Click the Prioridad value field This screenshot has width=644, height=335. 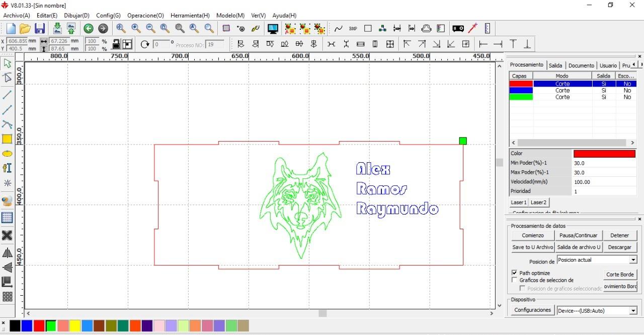(x=604, y=191)
